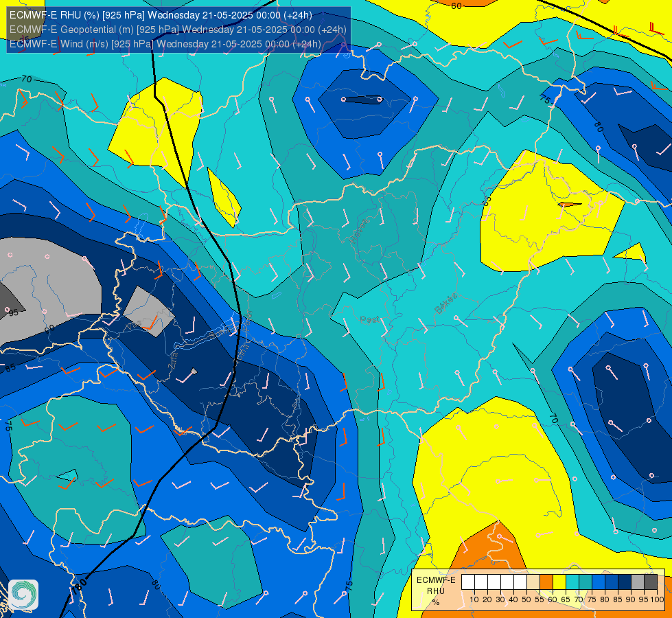The height and width of the screenshot is (618, 672).
Task: Select the ECMWF-E RHU (%) title line
Action: click(161, 15)
